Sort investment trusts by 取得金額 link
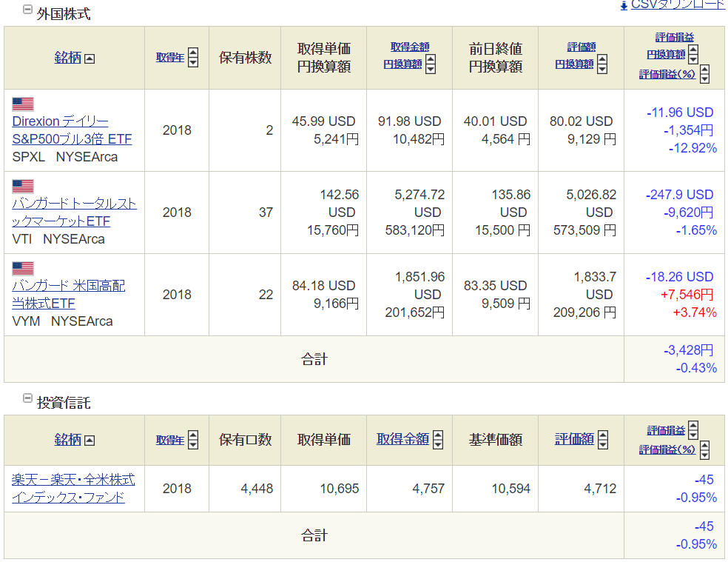This screenshot has height=562, width=728. tap(402, 439)
